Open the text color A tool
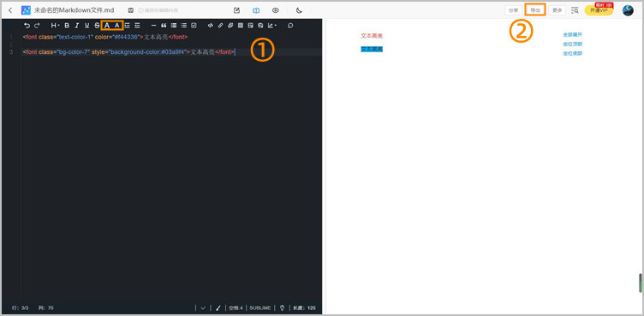This screenshot has width=644, height=316. click(x=107, y=26)
